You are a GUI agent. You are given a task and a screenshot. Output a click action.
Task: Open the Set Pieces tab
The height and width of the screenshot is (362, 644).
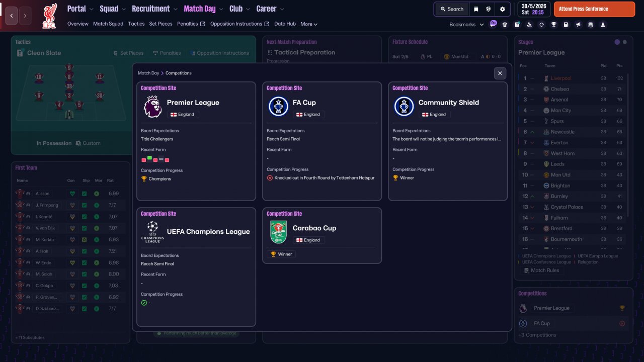[x=161, y=24]
